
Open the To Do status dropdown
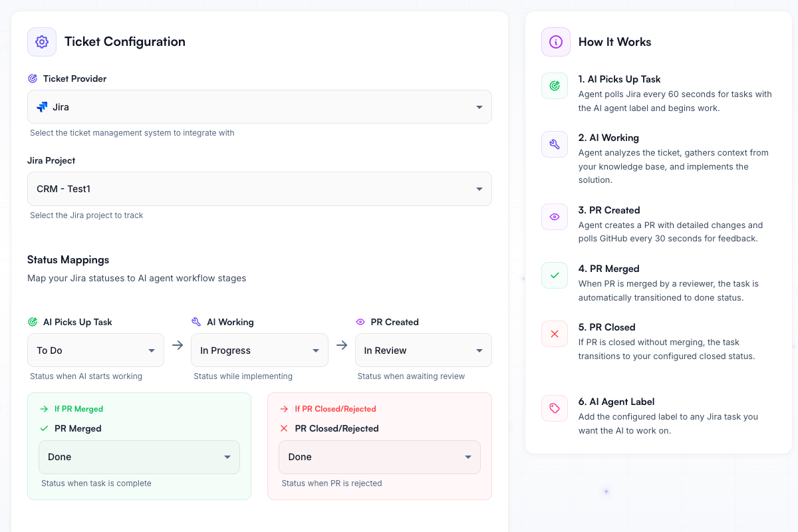pyautogui.click(x=95, y=350)
